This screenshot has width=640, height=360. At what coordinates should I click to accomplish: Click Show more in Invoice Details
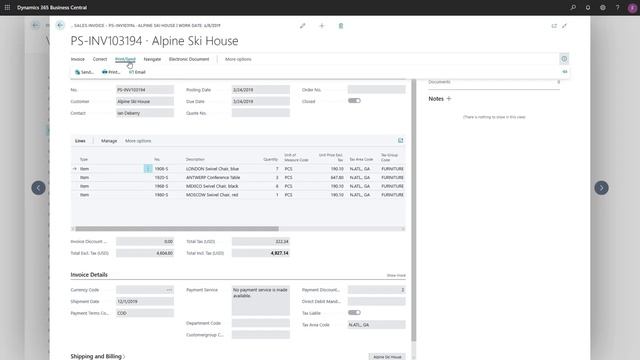pyautogui.click(x=396, y=276)
